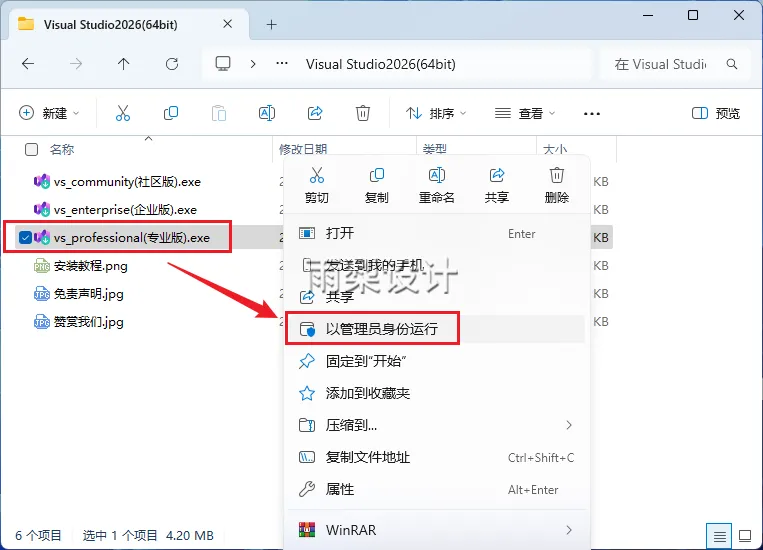Expand the WinRAR submenu

(569, 530)
